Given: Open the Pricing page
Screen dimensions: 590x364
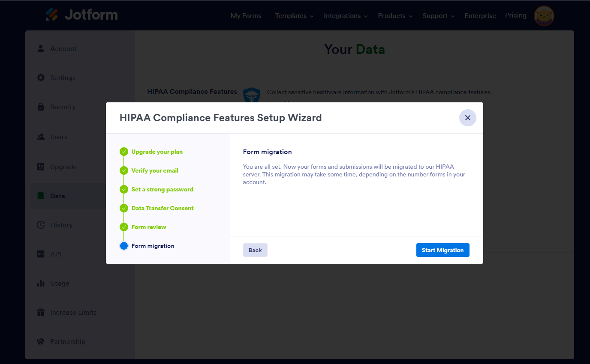Looking at the screenshot, I should [515, 15].
